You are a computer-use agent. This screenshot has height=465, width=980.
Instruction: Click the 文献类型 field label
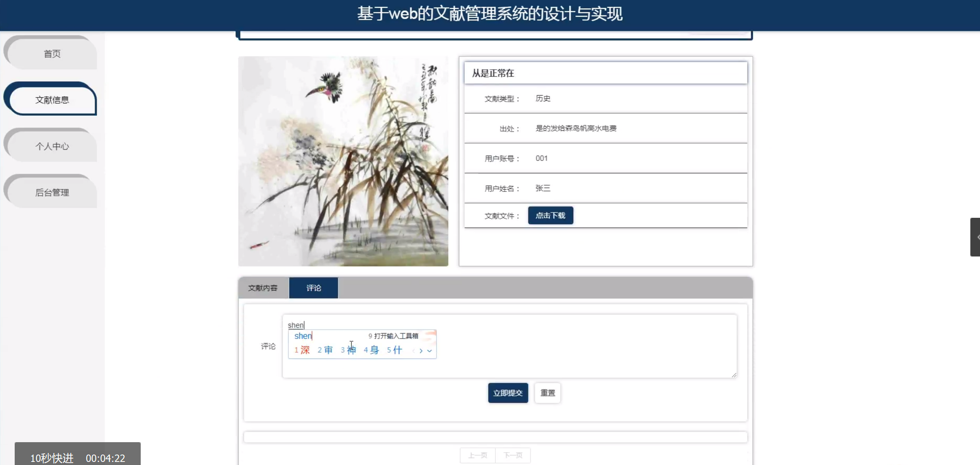(502, 99)
